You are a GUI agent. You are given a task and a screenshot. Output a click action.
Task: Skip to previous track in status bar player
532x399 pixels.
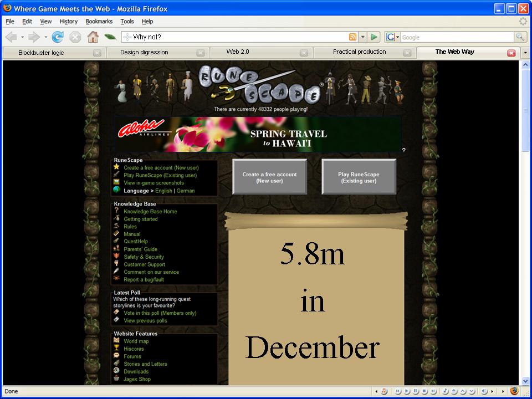point(398,391)
